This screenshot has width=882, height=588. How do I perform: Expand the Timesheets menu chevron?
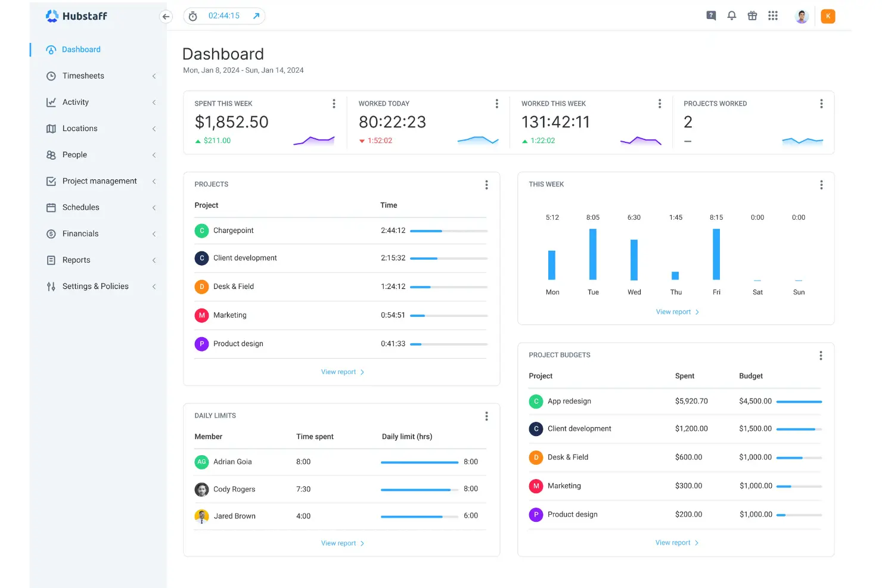(x=153, y=76)
